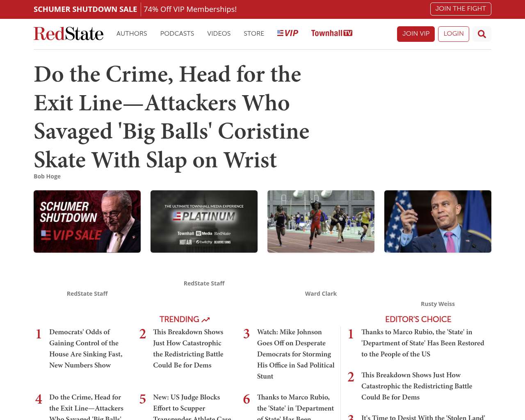Open the thumbnail of man pointing by flag
This screenshot has height=420, width=525.
click(438, 221)
